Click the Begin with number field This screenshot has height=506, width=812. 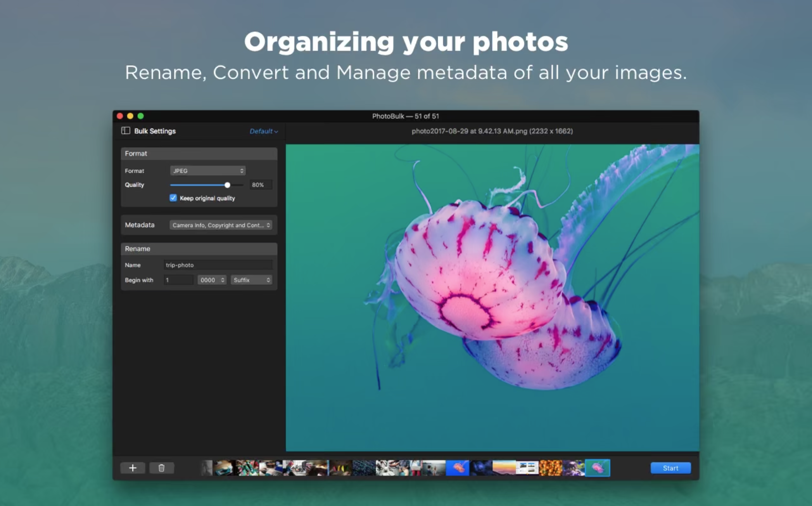[178, 280]
